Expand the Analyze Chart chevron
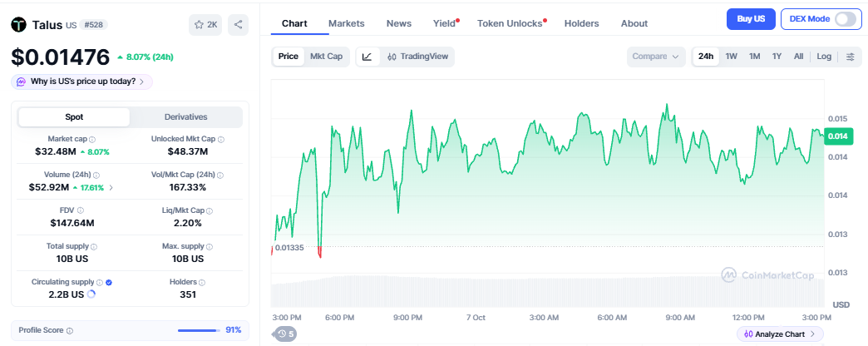The image size is (868, 346). point(812,334)
